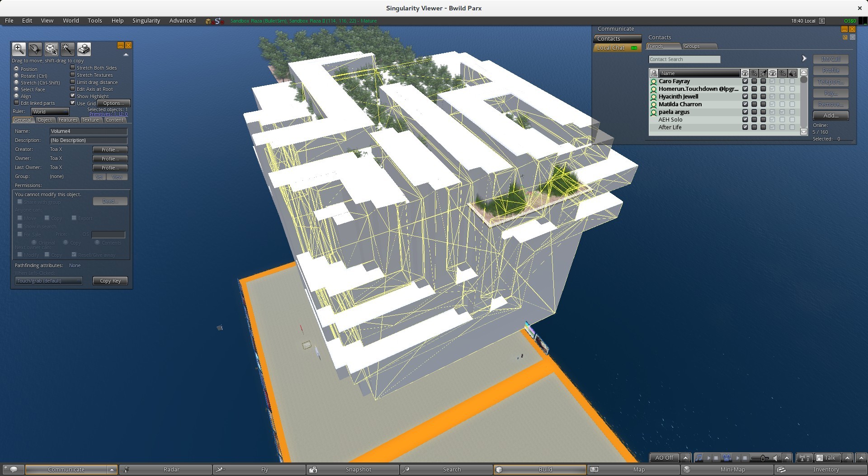Check Edit linked parts
Screen dimensions: 868x476
[17, 103]
